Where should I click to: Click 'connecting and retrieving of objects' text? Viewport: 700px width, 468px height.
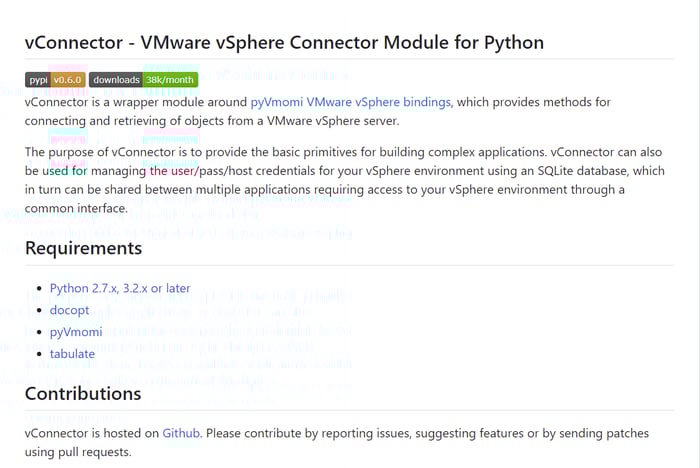click(125, 121)
